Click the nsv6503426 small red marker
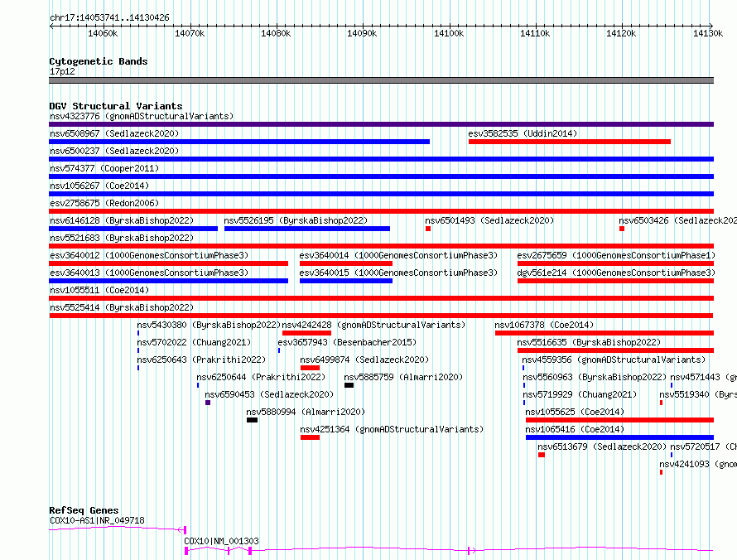The height and width of the screenshot is (560, 737). [x=622, y=229]
